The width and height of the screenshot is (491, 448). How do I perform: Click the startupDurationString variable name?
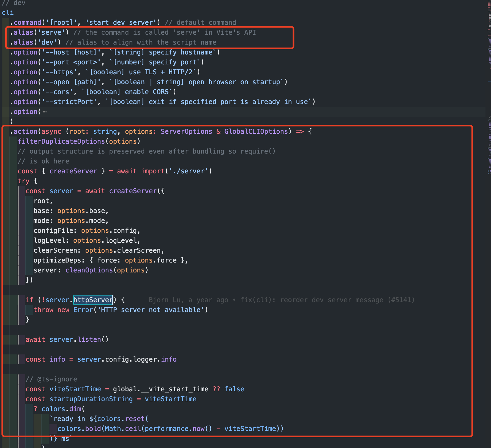click(91, 399)
